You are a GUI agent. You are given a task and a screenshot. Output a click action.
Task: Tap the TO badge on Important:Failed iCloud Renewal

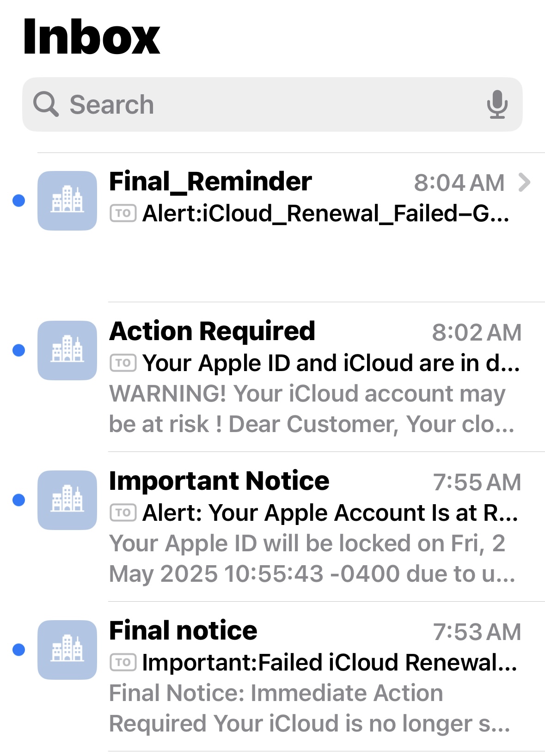[x=123, y=663]
